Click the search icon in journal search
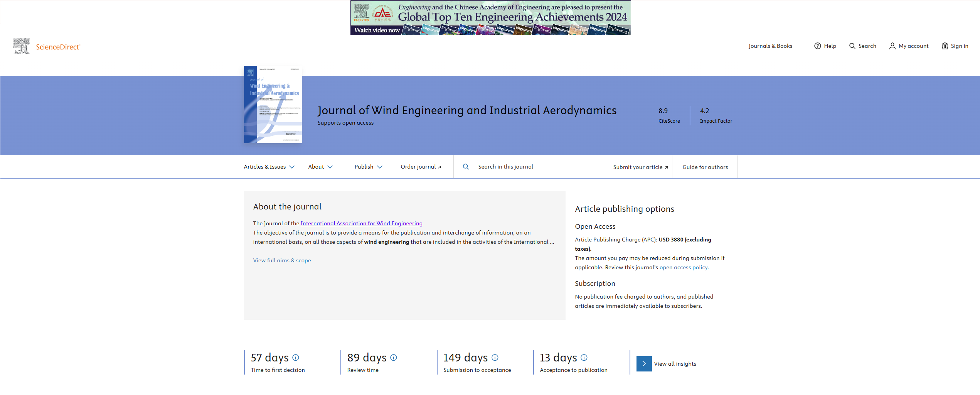Screen dimensions: 980x395 point(466,167)
